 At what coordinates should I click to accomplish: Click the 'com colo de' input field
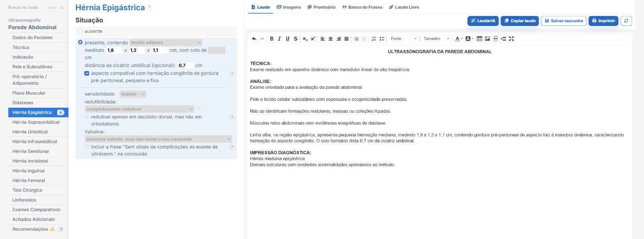216,50
